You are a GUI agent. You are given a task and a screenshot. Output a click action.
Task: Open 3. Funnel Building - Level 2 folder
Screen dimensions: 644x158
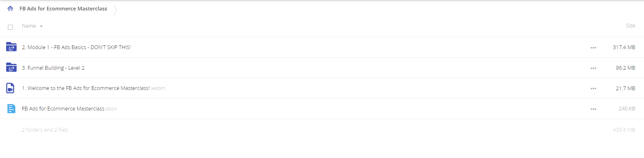[x=53, y=68]
